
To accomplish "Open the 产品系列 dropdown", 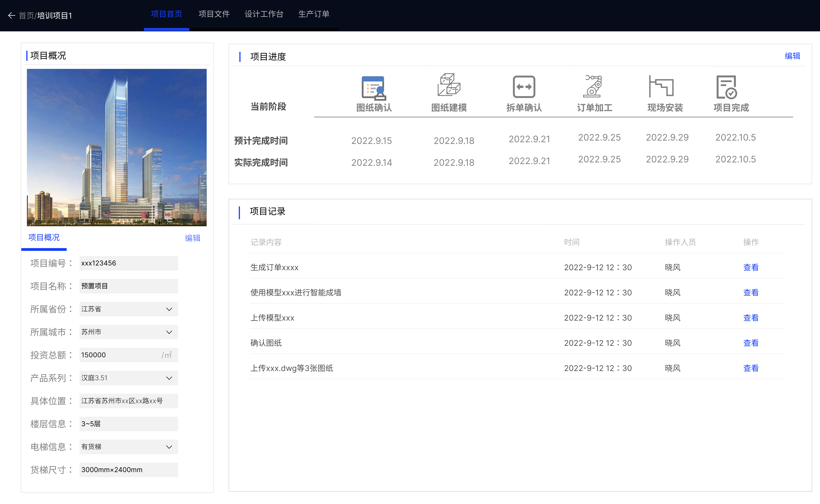I will (129, 378).
